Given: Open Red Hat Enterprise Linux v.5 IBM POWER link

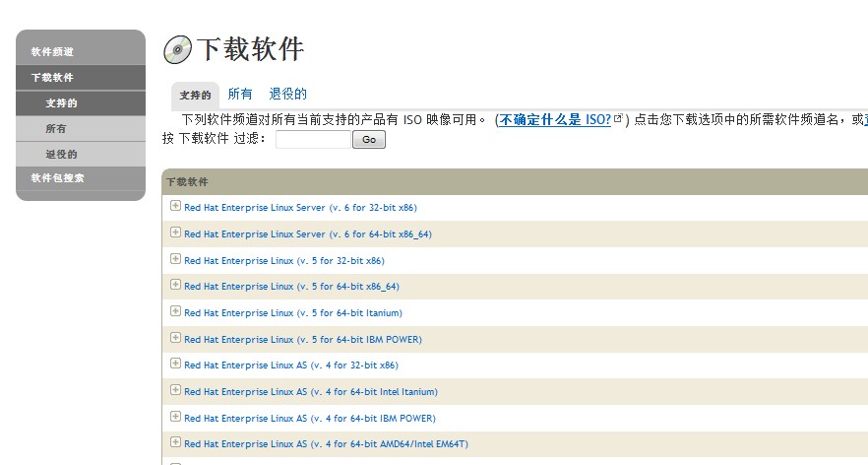Looking at the screenshot, I should tap(303, 340).
